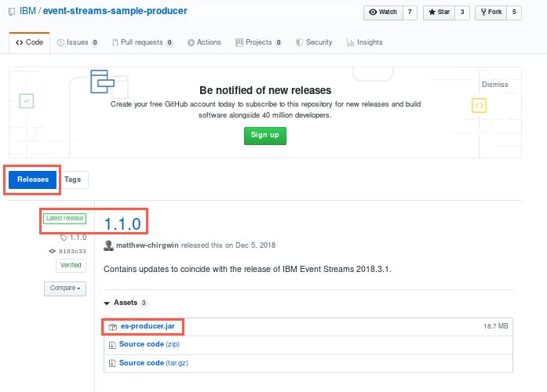This screenshot has width=547, height=392.
Task: Open the Projects tab
Action: point(258,42)
